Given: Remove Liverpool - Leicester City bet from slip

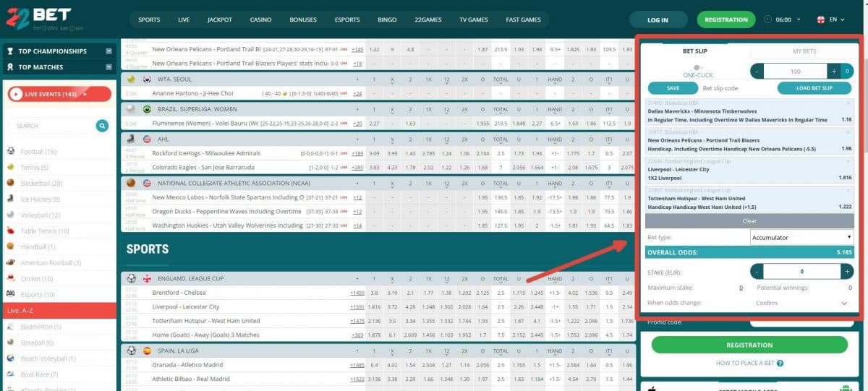Looking at the screenshot, I should [848, 161].
